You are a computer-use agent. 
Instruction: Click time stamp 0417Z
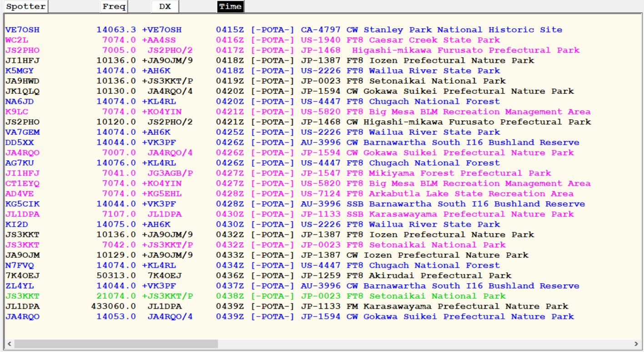pyautogui.click(x=230, y=51)
